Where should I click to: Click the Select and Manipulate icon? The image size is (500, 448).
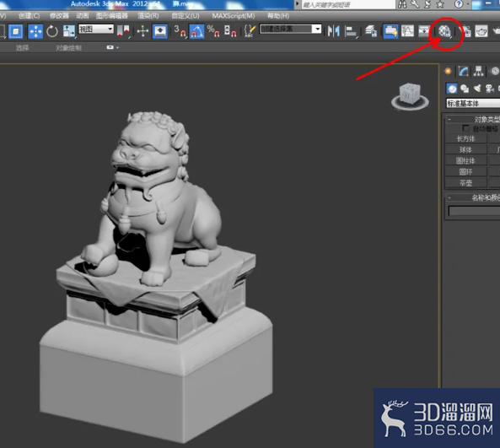(x=142, y=31)
